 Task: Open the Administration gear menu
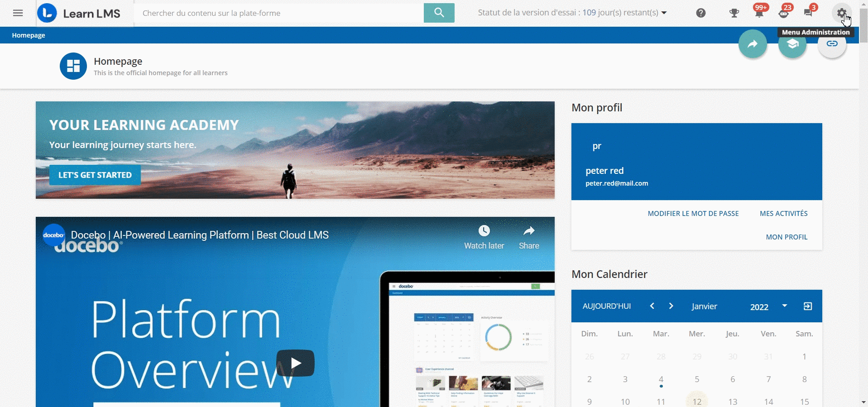[841, 13]
